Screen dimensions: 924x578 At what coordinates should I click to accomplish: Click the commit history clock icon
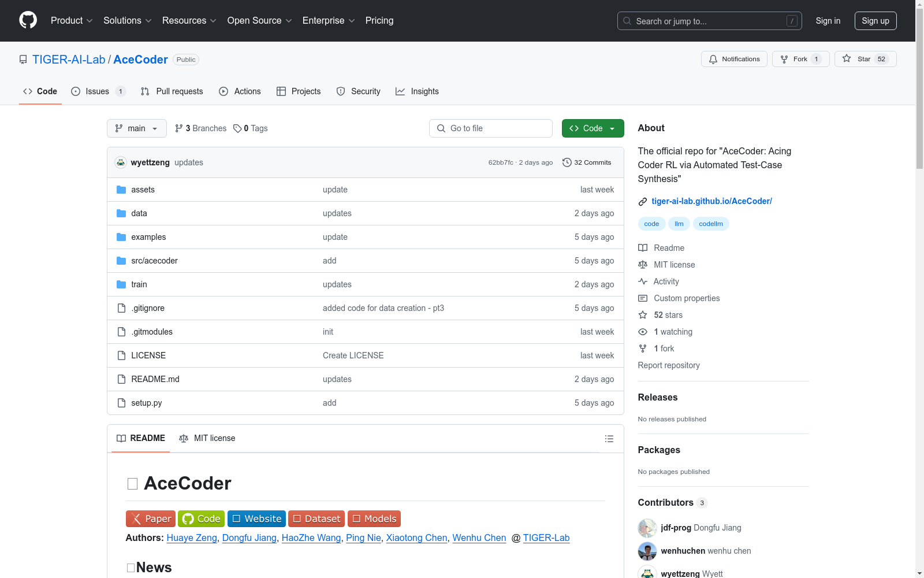coord(567,162)
